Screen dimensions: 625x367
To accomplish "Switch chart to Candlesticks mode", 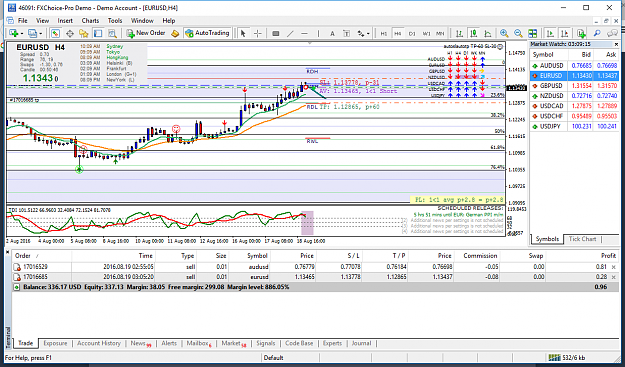I will 474,33.
